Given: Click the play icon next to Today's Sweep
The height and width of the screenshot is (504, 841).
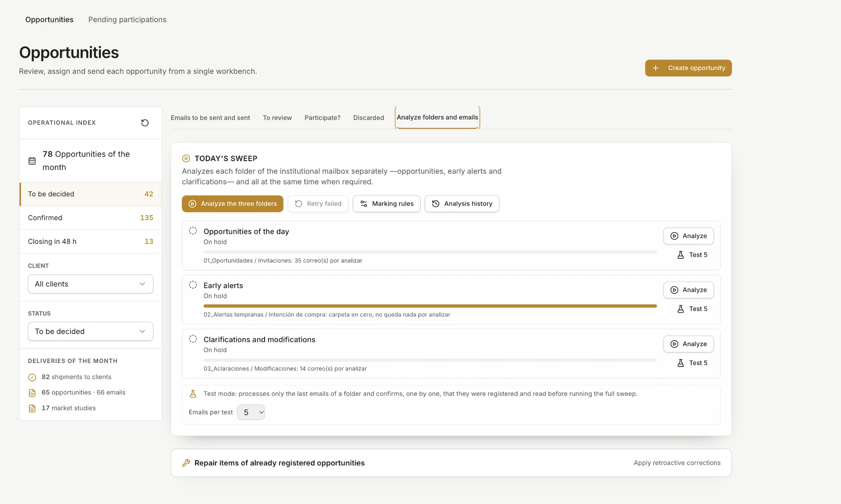Looking at the screenshot, I should coord(186,159).
